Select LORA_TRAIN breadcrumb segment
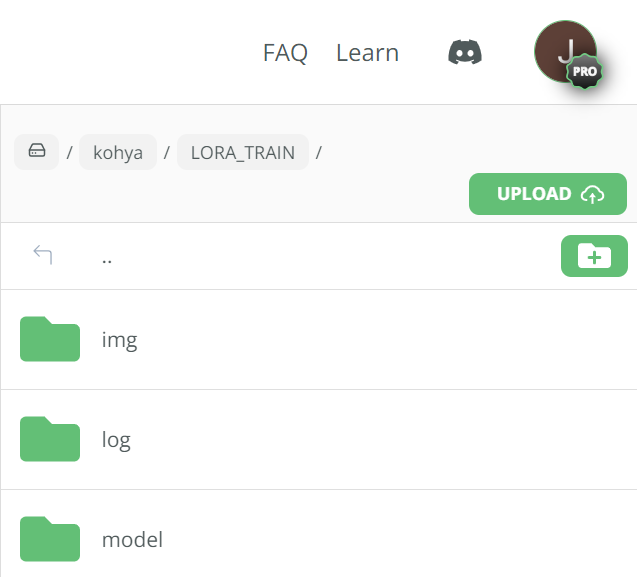This screenshot has height=577, width=637. tap(243, 153)
